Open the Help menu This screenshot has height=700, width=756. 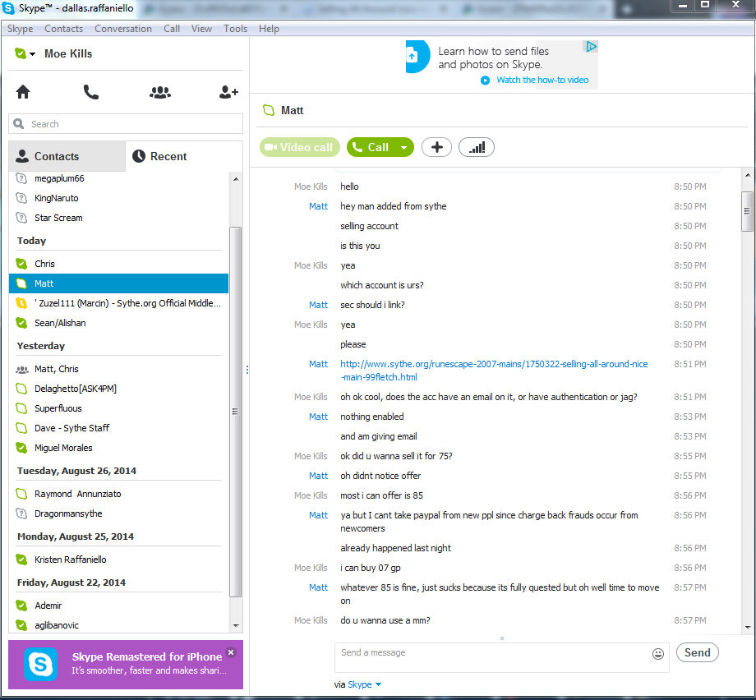pos(269,29)
